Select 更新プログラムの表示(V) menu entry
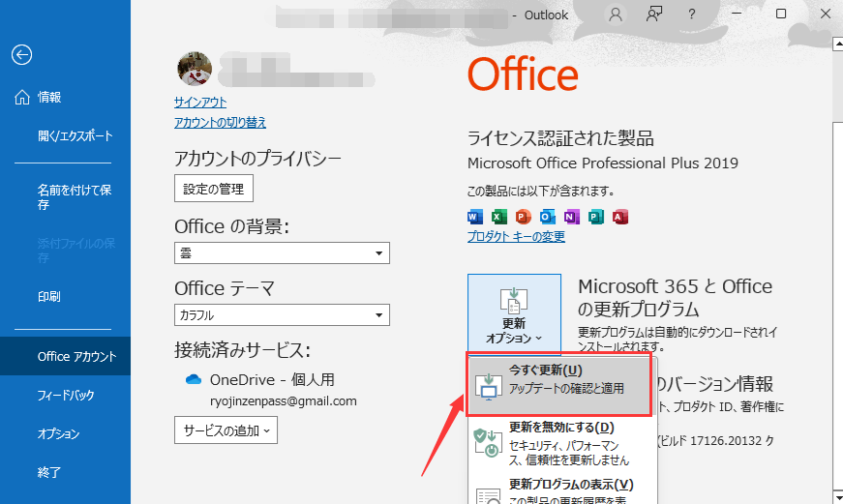The height and width of the screenshot is (504, 843). [x=562, y=490]
